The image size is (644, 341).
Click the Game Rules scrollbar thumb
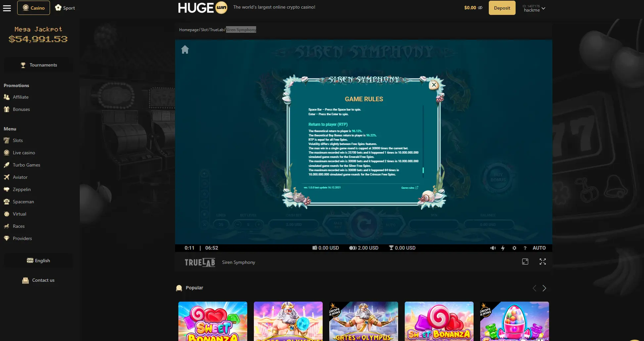pyautogui.click(x=423, y=170)
